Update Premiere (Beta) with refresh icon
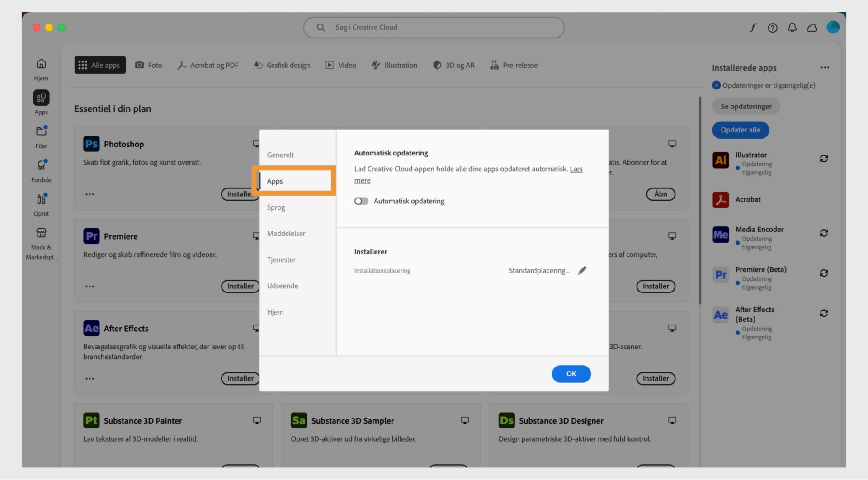 [824, 273]
